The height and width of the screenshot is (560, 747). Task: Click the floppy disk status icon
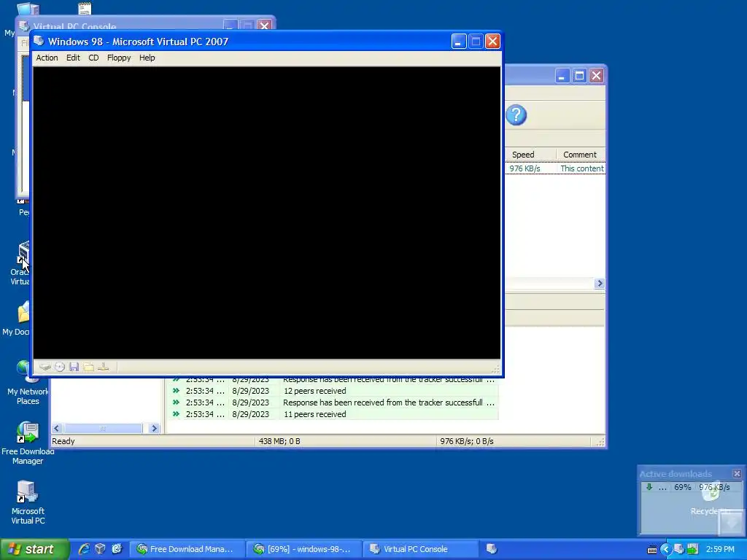74,367
